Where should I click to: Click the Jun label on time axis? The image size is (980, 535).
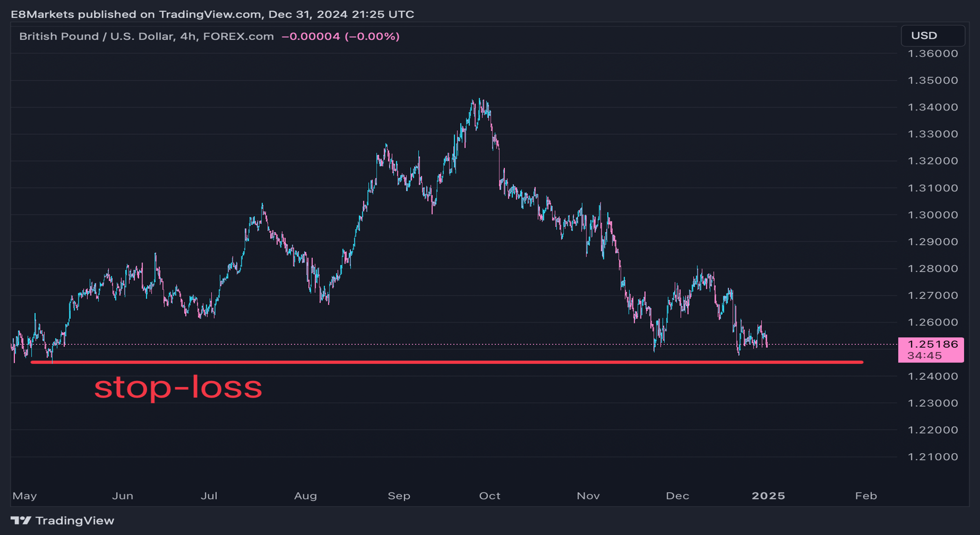point(123,496)
